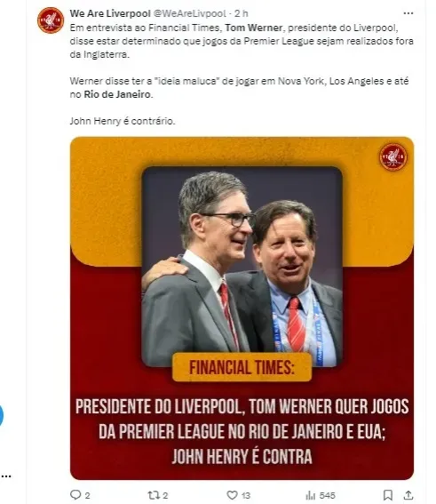Share the tweet using the upload arrow icon
The image size is (436, 504).
point(408,495)
